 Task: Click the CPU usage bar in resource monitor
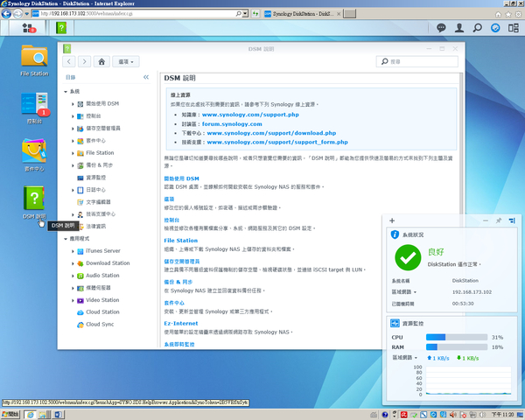(459, 337)
